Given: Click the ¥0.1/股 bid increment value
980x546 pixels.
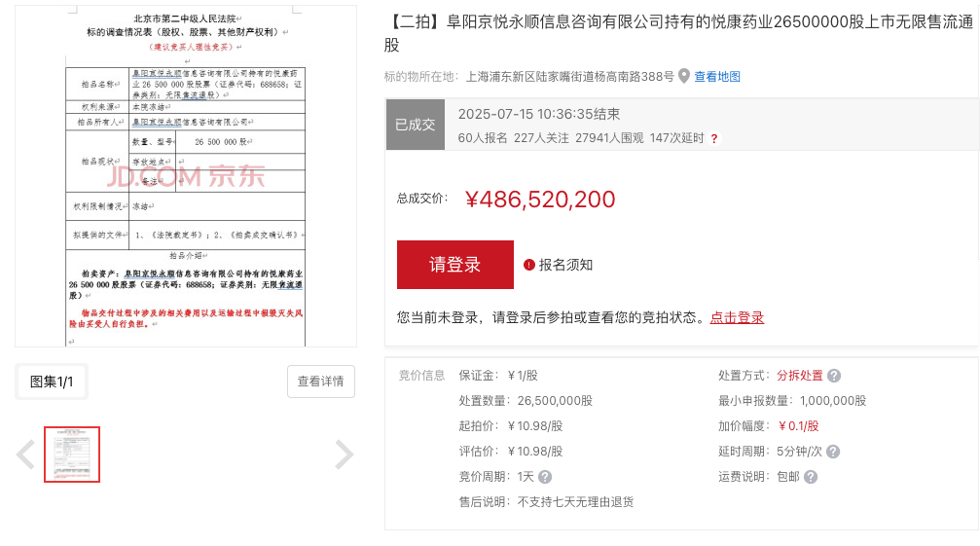Looking at the screenshot, I should click(x=798, y=426).
